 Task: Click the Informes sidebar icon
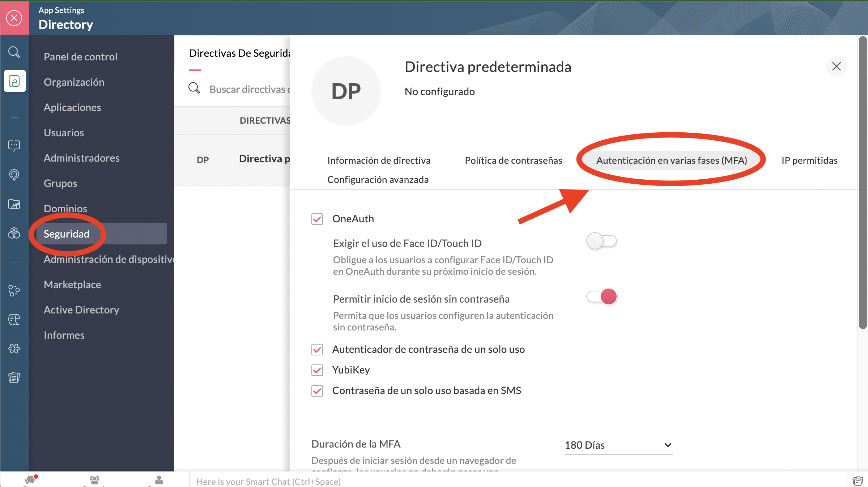pyautogui.click(x=64, y=334)
